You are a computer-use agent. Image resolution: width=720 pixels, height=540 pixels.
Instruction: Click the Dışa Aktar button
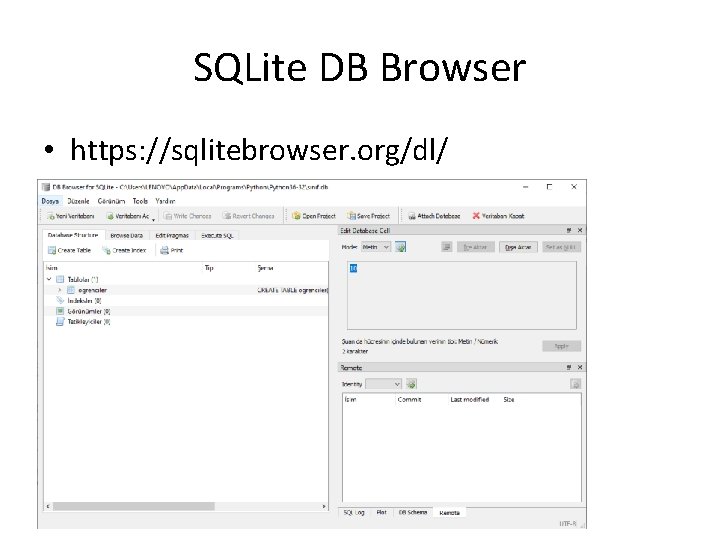(x=518, y=247)
